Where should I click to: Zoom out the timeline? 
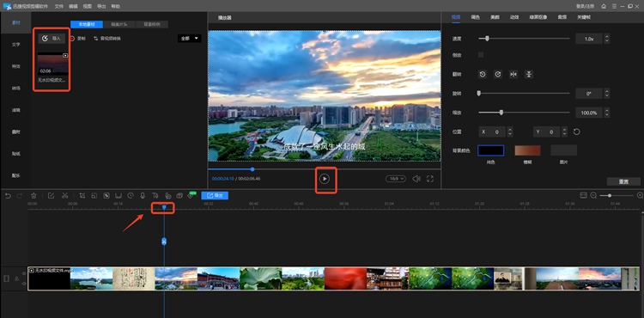pos(593,196)
